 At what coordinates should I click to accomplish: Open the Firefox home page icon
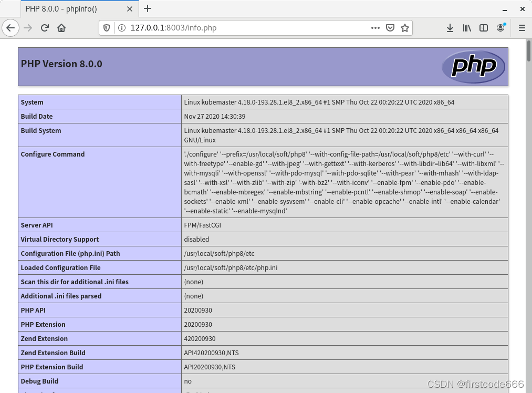61,28
